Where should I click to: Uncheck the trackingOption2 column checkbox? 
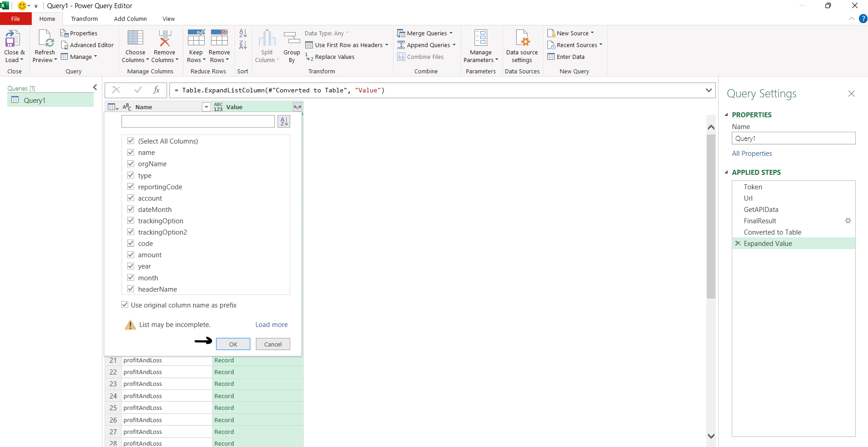pos(131,232)
